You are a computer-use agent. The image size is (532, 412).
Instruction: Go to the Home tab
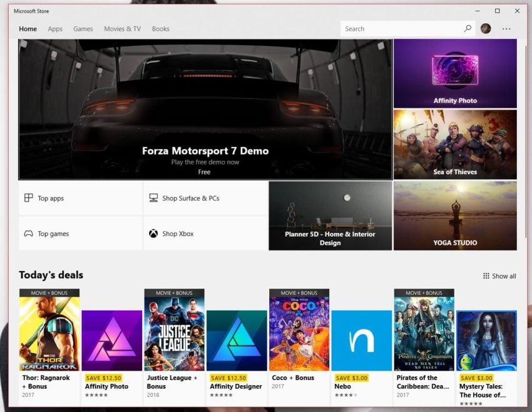[28, 29]
